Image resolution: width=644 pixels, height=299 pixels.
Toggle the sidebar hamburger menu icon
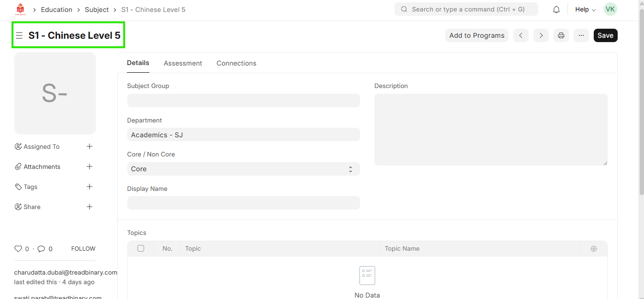pyautogui.click(x=19, y=35)
